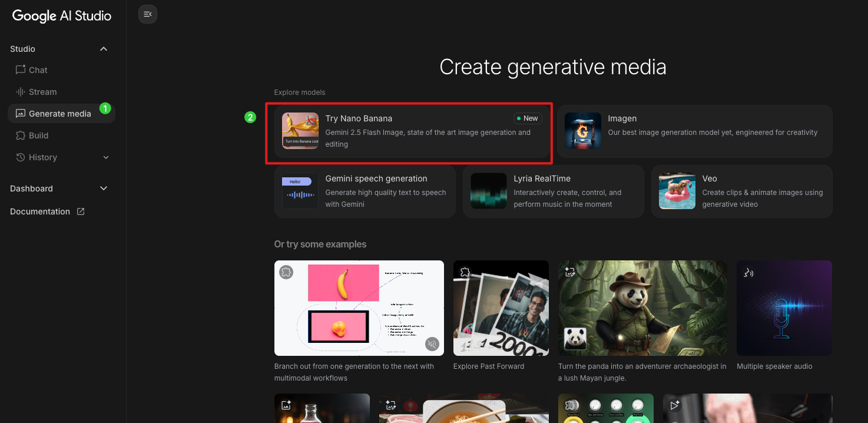Open the panda archaeologist example image
868x423 pixels.
pyautogui.click(x=642, y=308)
